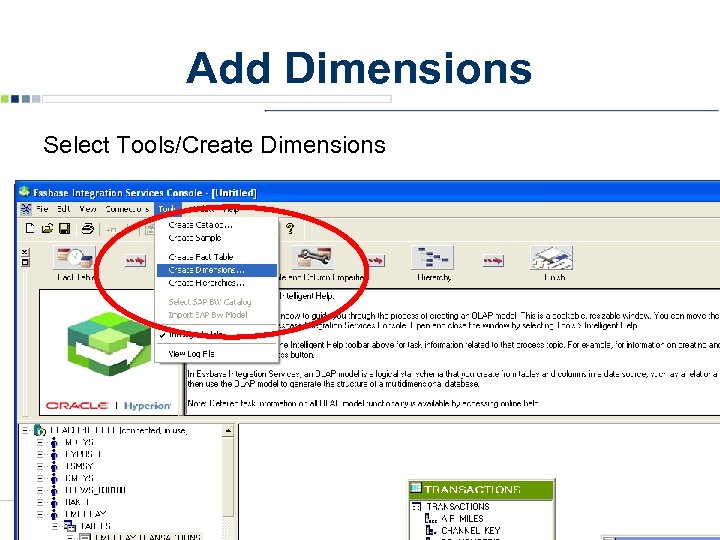Viewport: 720px width, 540px height.
Task: Choose Create Dimensions... menu entry
Action: [x=217, y=270]
